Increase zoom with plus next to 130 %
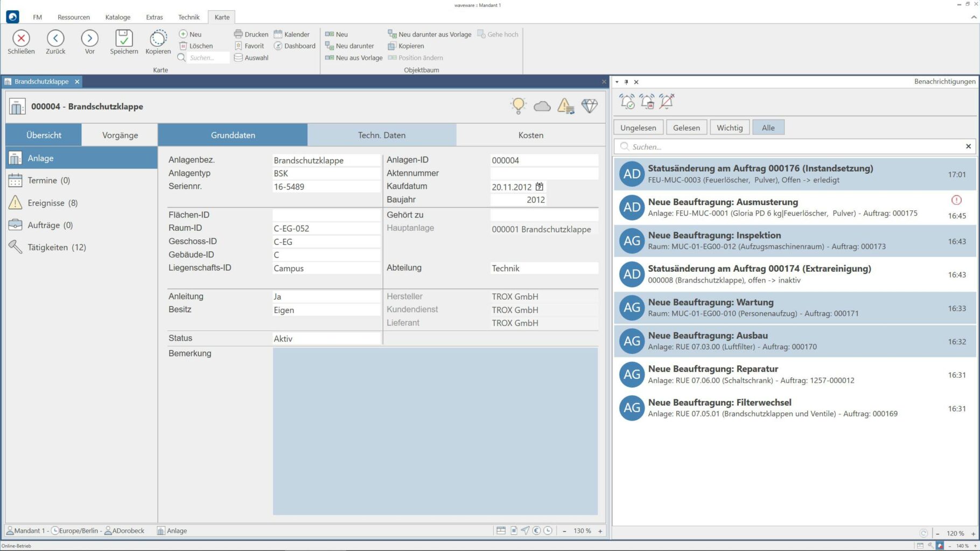The height and width of the screenshot is (551, 980). [x=600, y=531]
